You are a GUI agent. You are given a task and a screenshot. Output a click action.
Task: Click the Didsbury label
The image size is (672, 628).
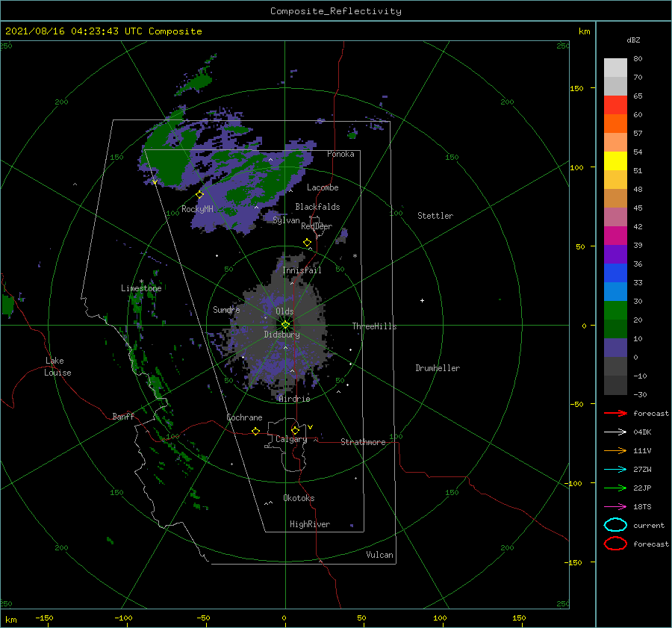pyautogui.click(x=281, y=335)
